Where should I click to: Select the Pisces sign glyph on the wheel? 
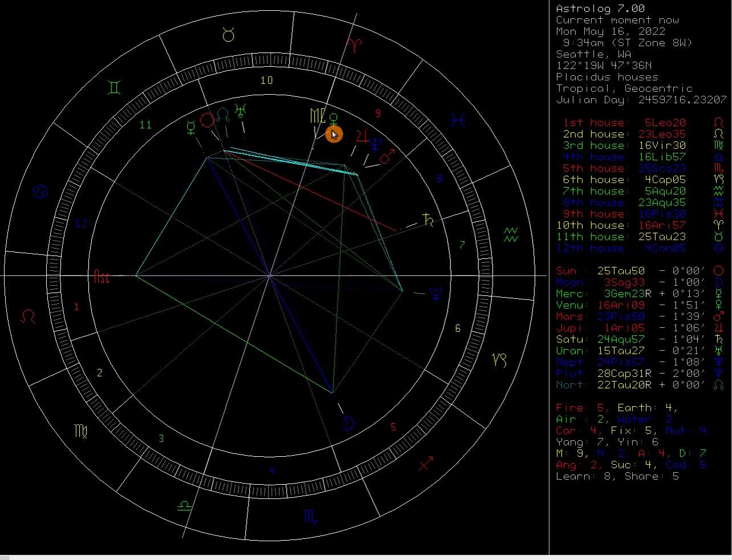(458, 120)
